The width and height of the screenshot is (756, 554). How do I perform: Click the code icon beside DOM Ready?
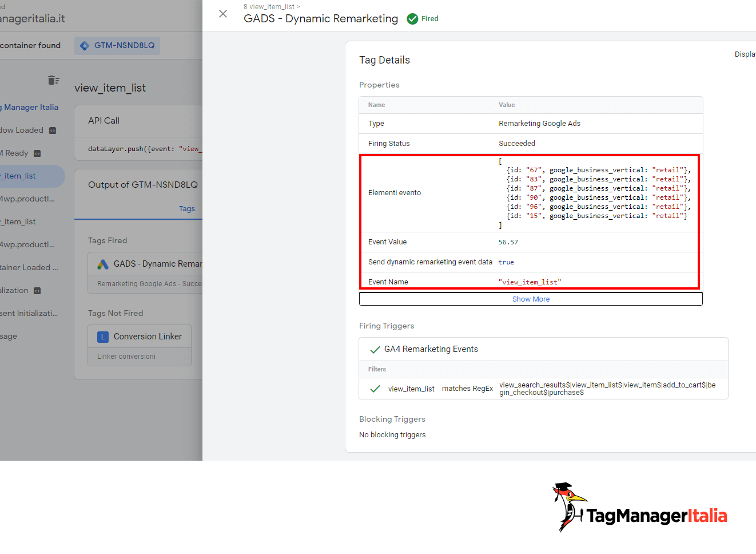pos(37,153)
